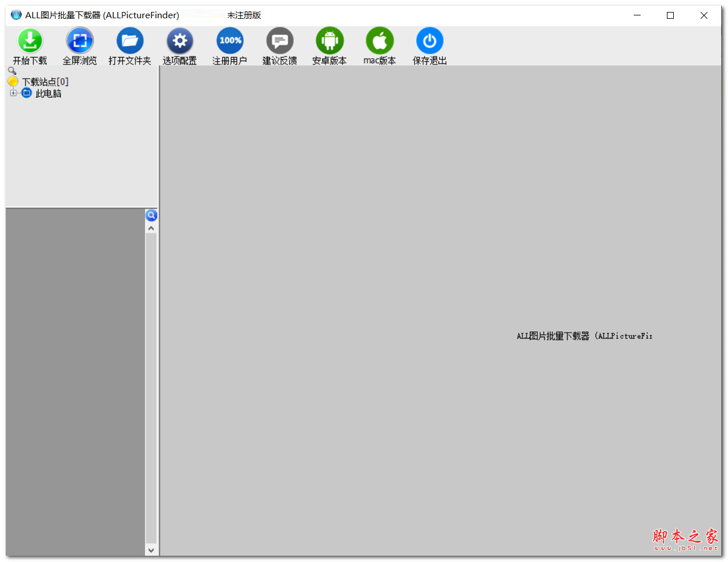The height and width of the screenshot is (562, 728).
Task: Click the 未注册版 title bar text
Action: (x=244, y=15)
